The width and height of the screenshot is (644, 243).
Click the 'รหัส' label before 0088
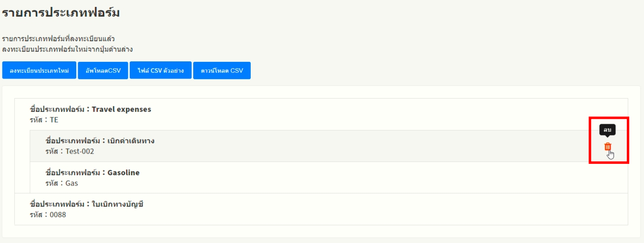point(36,215)
